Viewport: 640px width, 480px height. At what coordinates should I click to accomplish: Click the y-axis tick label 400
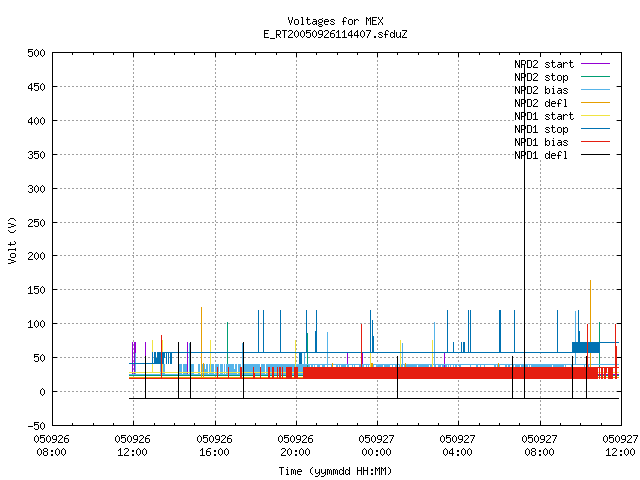point(36,121)
